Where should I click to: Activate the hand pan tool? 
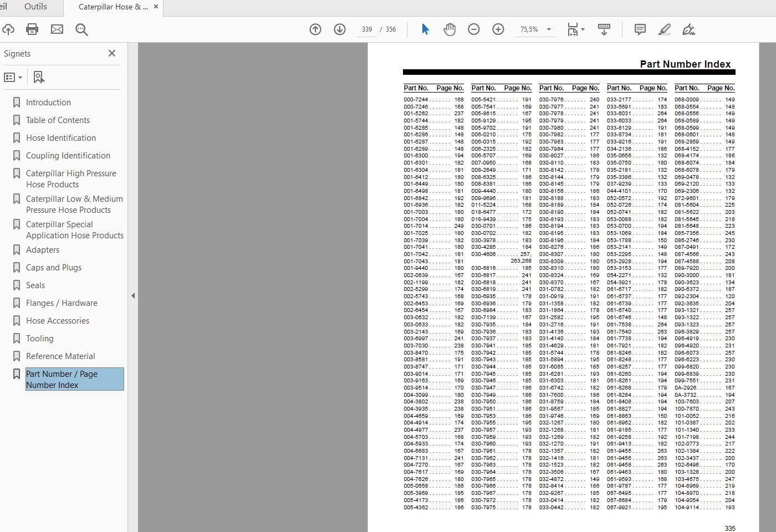450,29
